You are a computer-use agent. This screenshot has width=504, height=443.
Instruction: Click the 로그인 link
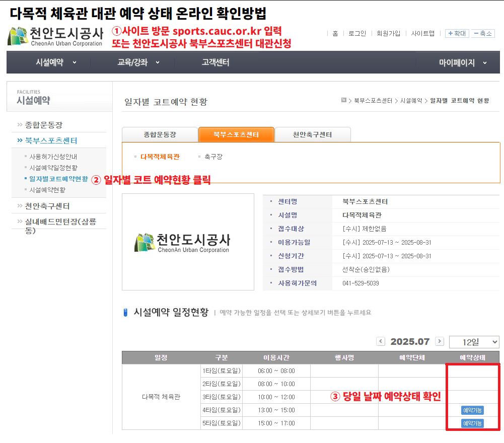click(357, 33)
